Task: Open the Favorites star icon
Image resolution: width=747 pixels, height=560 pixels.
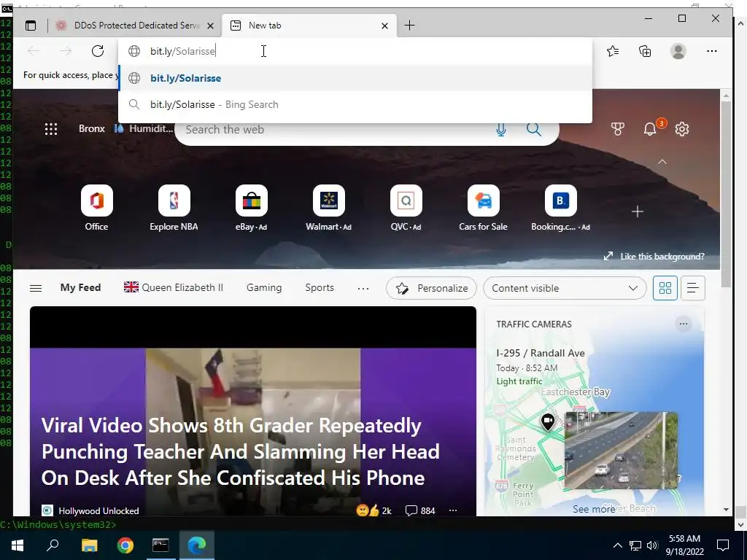Action: coord(613,51)
